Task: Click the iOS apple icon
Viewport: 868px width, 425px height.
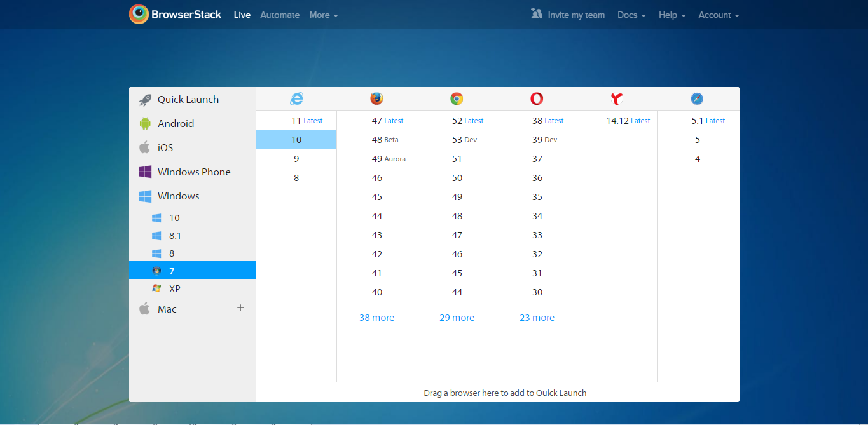Action: point(145,147)
